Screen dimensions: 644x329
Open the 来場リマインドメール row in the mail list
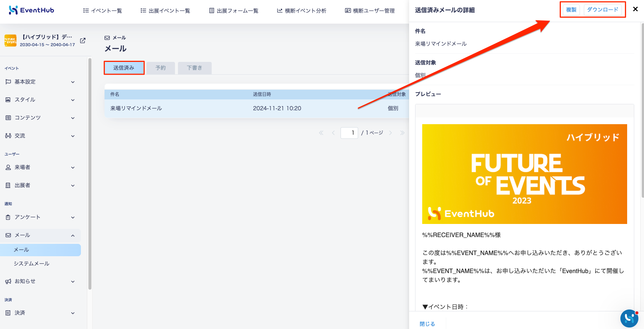257,108
